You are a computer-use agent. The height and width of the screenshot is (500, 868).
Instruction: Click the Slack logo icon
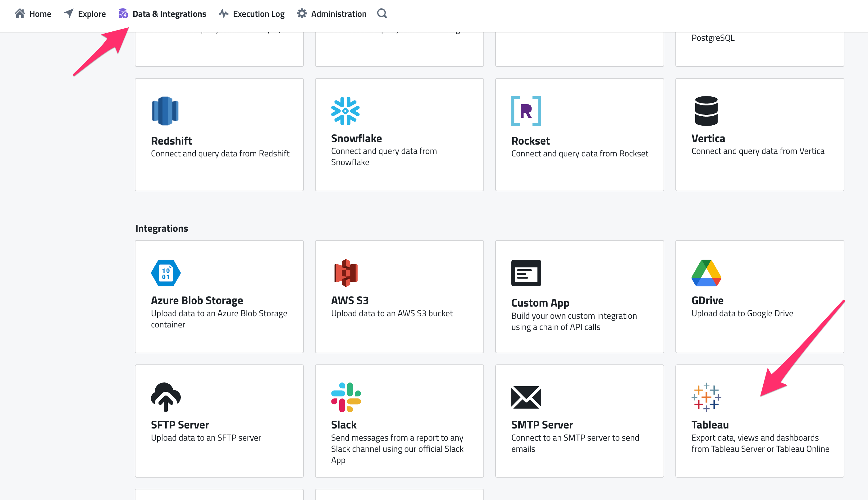(x=346, y=397)
